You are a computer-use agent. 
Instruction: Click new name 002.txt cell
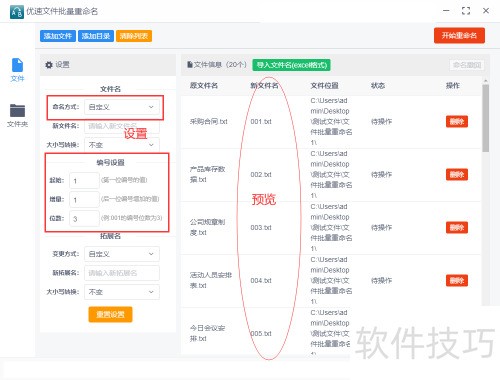[x=261, y=174]
